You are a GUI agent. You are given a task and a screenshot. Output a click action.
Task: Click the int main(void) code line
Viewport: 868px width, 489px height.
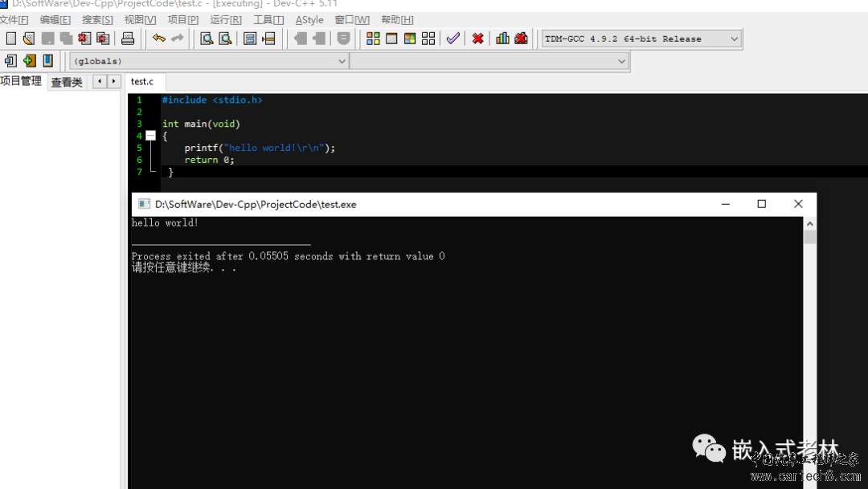coord(201,124)
